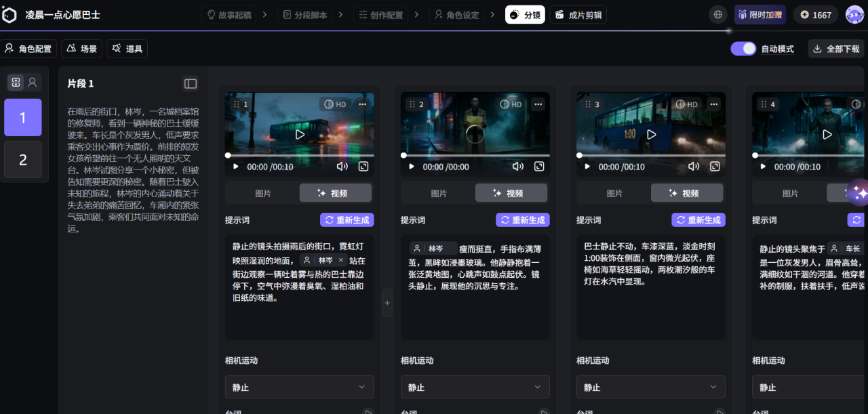This screenshot has height=414, width=868.
Task: Expand the camera motion dropdown for clip 2
Action: click(475, 386)
